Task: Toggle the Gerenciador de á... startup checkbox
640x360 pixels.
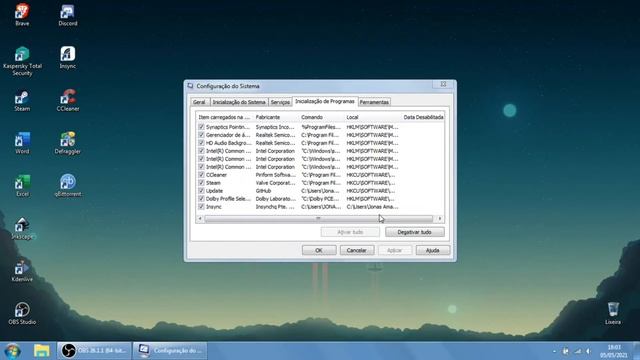Action: (201, 135)
